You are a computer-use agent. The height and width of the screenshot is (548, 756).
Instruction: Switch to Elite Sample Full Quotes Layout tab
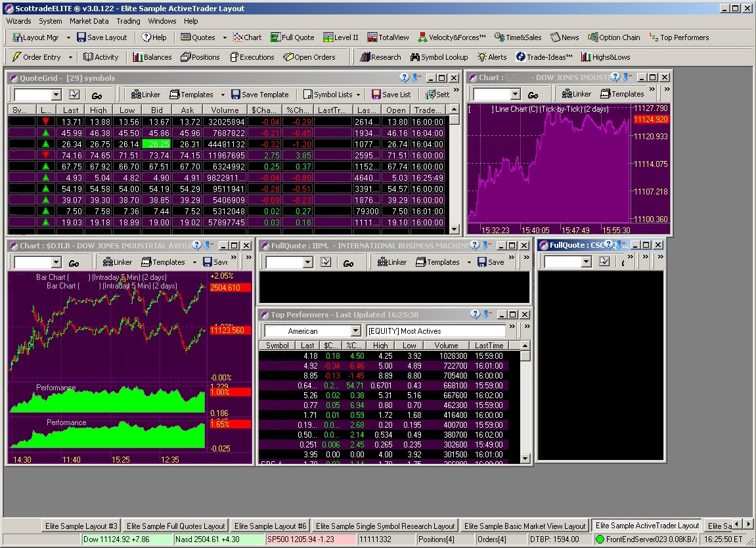[x=176, y=526]
